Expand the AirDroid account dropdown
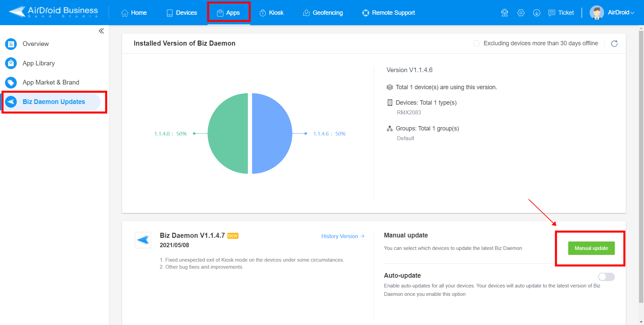This screenshot has height=325, width=644. (x=621, y=12)
